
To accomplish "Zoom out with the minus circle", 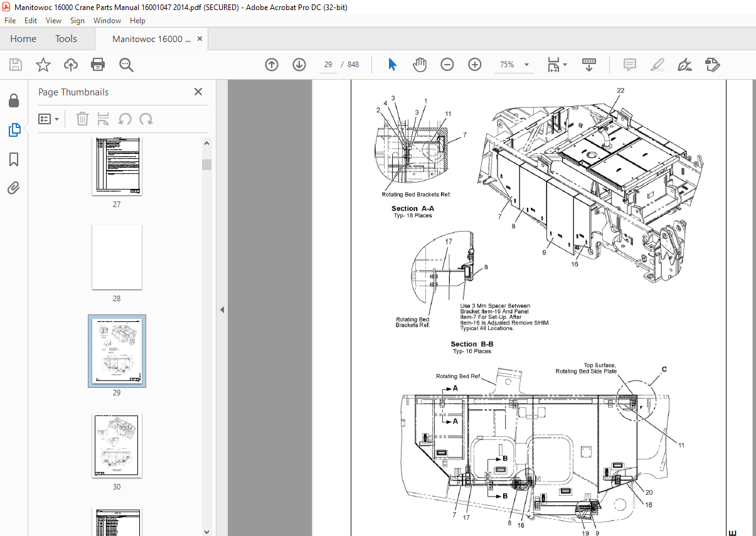I will 447,65.
